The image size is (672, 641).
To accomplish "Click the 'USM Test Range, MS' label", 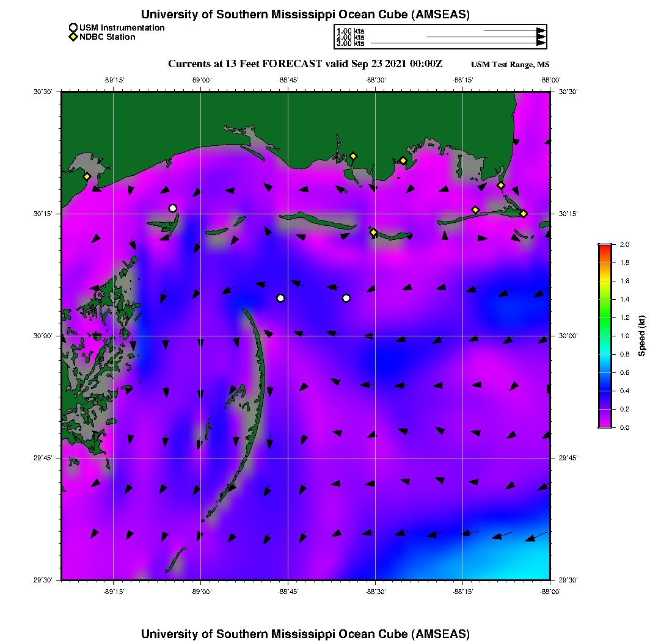I will tap(510, 65).
